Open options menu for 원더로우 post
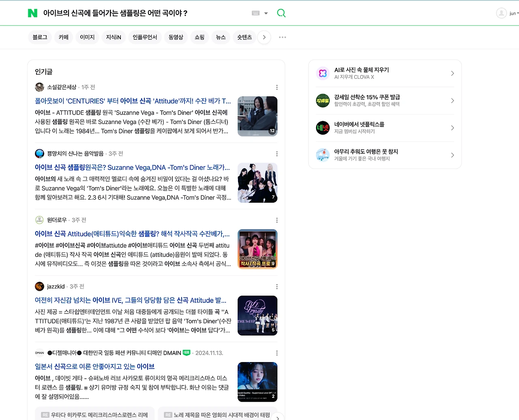This screenshot has width=519, height=420. (277, 221)
